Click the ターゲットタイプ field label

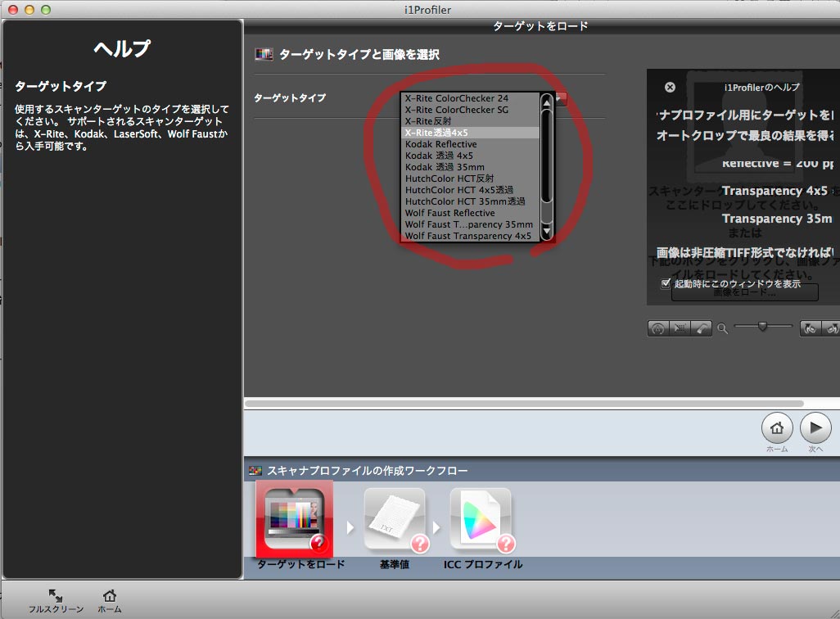click(x=290, y=98)
